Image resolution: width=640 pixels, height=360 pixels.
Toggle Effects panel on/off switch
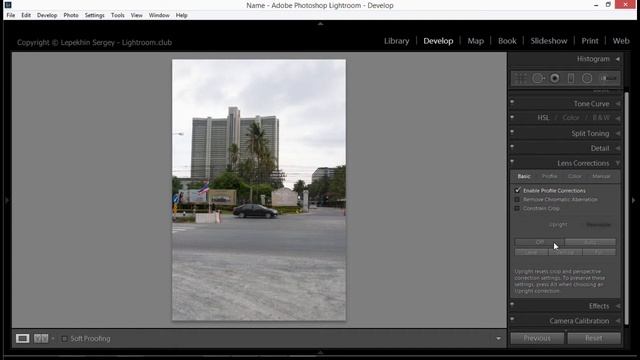point(512,304)
